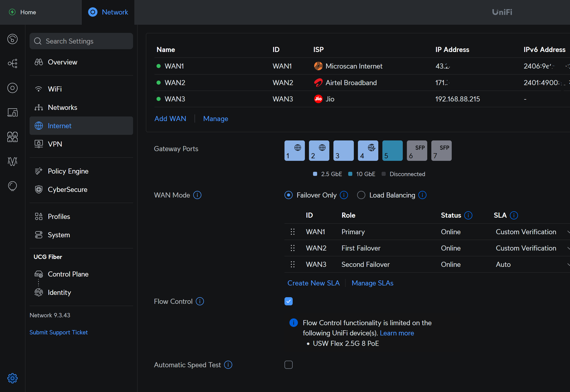Open the Topology icon in the left rail

[12, 63]
